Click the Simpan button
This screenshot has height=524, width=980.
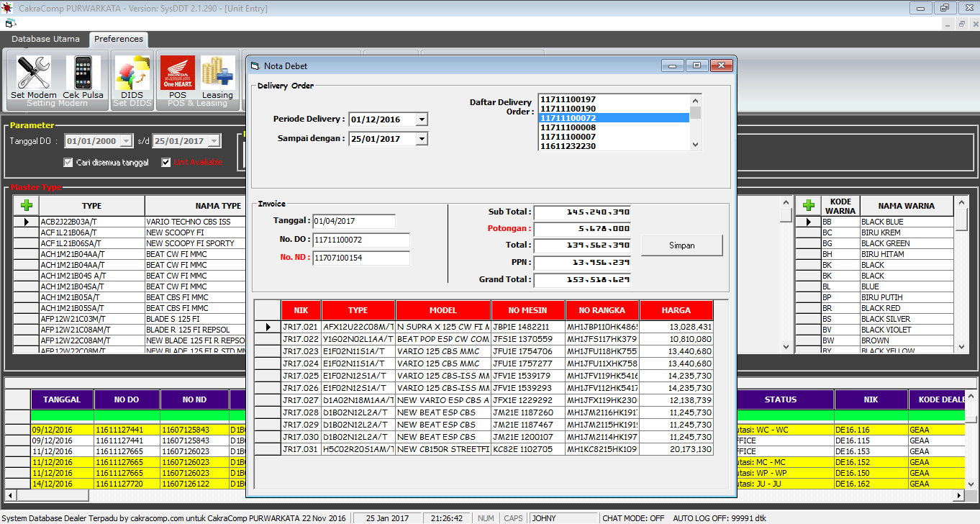(x=681, y=245)
